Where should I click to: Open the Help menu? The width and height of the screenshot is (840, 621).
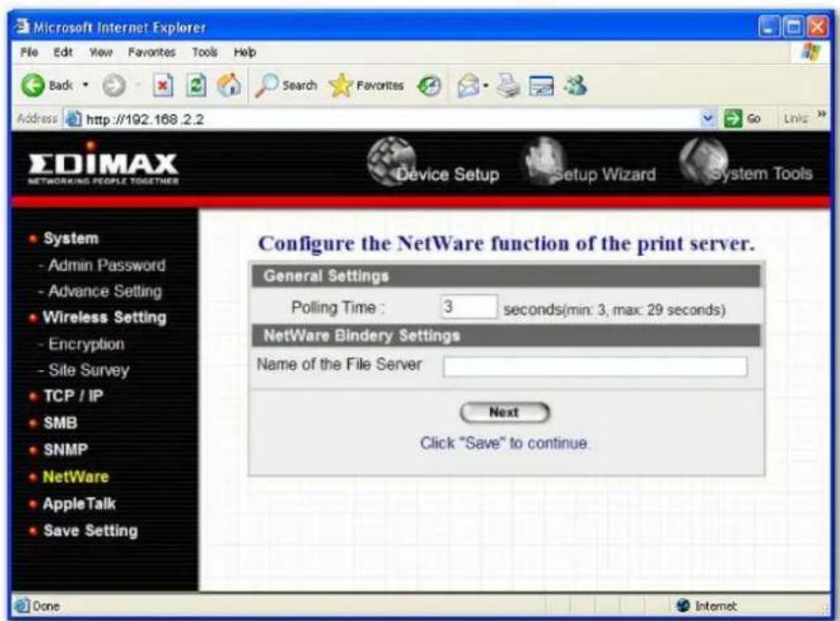coord(245,52)
